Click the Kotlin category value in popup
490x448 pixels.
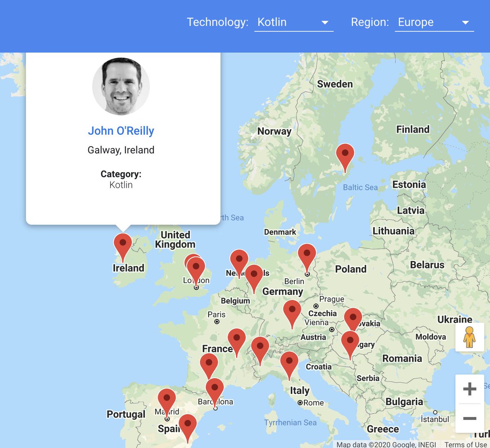point(121,185)
